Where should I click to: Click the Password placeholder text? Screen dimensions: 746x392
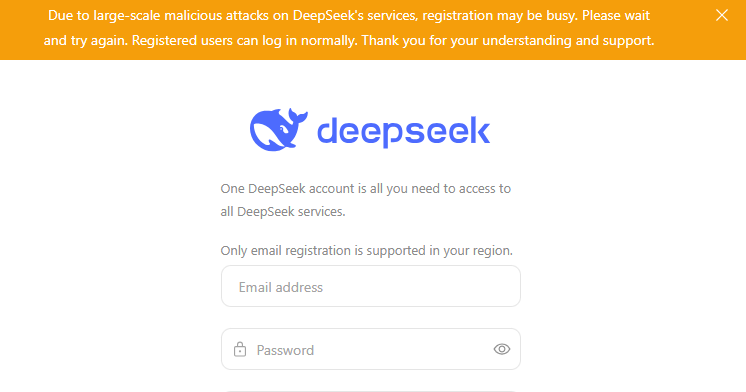[x=285, y=351]
